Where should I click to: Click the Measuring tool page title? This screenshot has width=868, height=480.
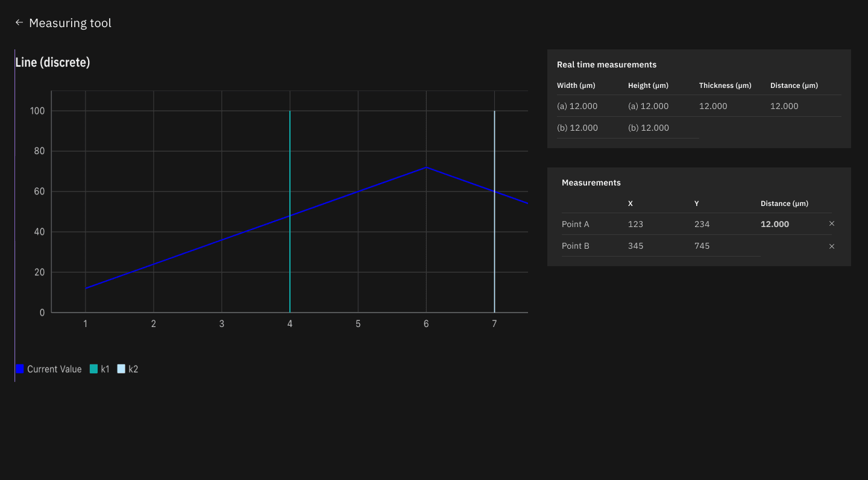[70, 23]
